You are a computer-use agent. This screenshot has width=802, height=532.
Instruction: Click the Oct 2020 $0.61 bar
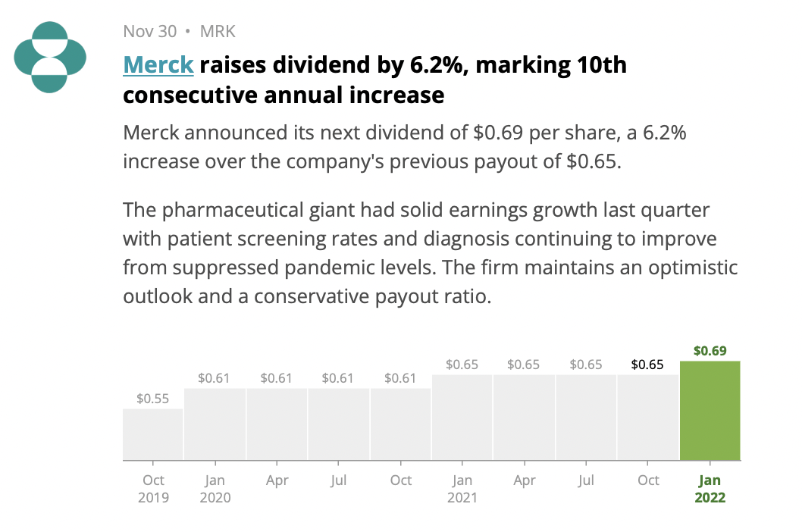click(400, 424)
